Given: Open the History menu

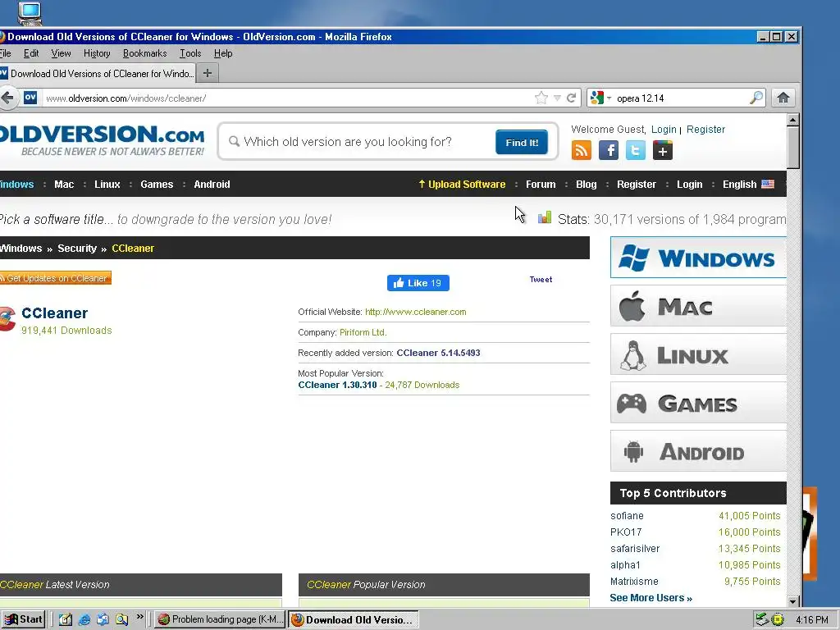Looking at the screenshot, I should 97,53.
